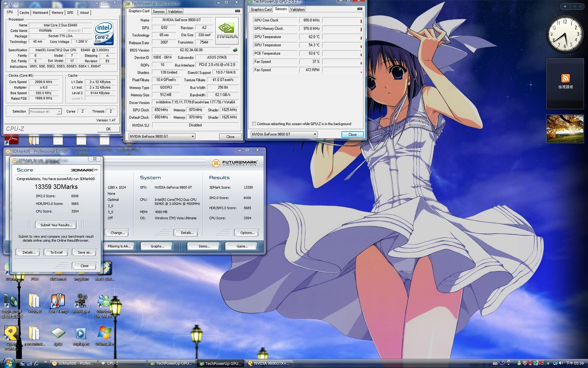
Task: Click the network connection tray icon
Action: (x=555, y=363)
